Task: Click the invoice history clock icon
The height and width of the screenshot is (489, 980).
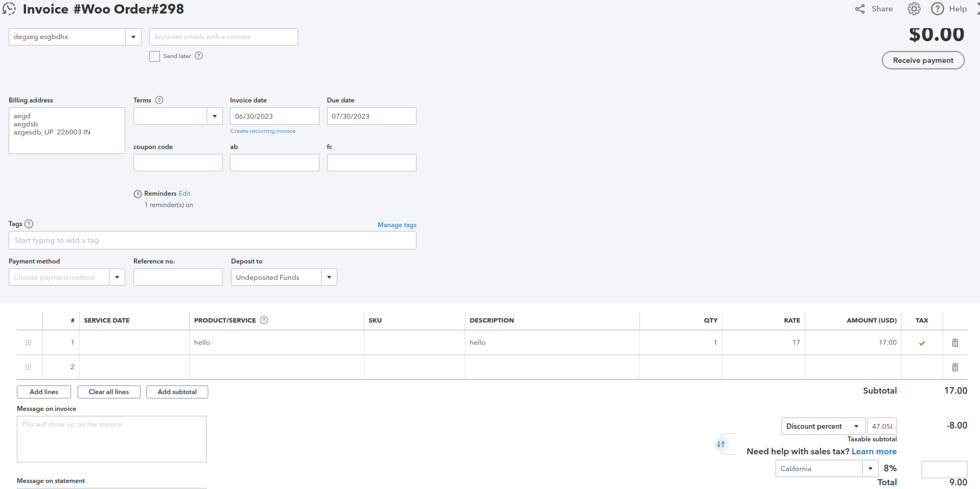Action: (x=9, y=9)
